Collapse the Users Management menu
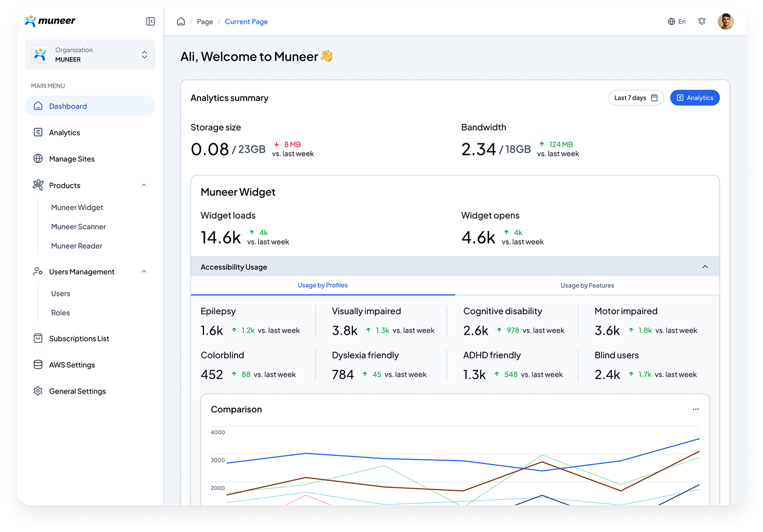This screenshot has width=763, height=532. pos(144,271)
